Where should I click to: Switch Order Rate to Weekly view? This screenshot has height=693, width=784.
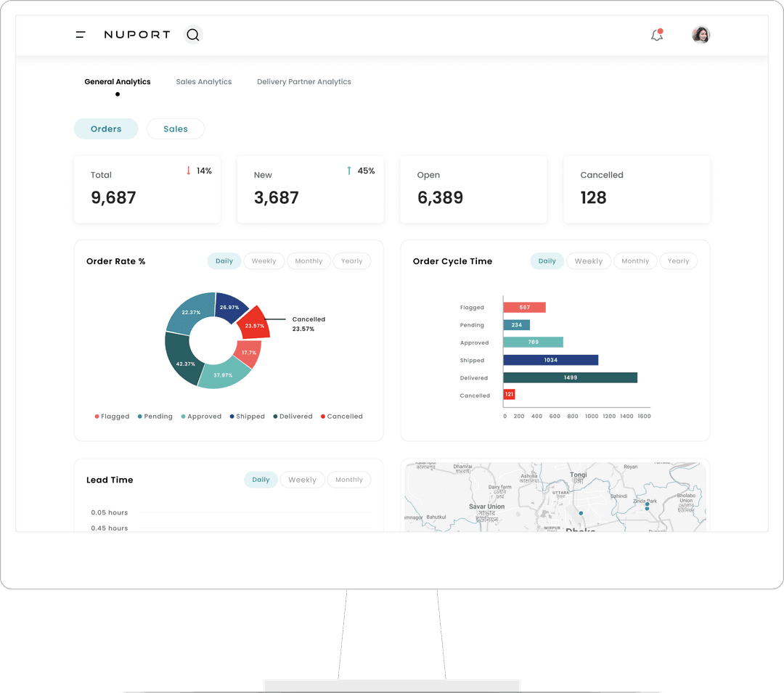264,261
